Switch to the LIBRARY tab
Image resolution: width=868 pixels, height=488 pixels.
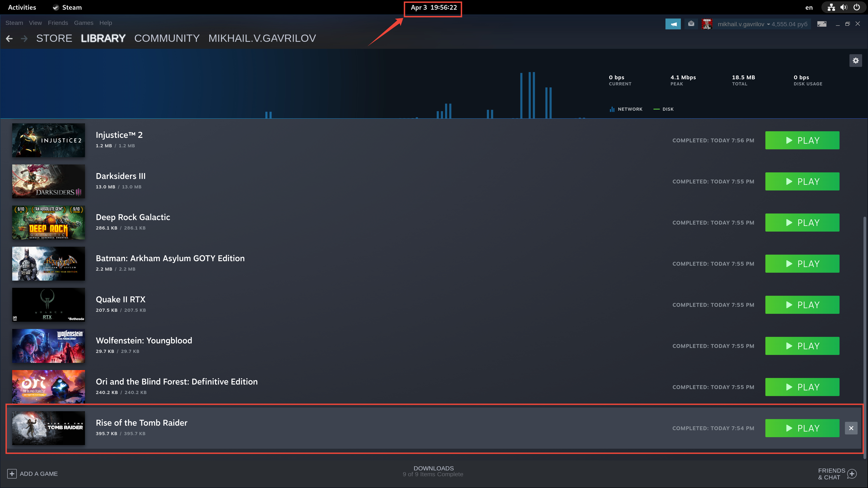point(103,38)
